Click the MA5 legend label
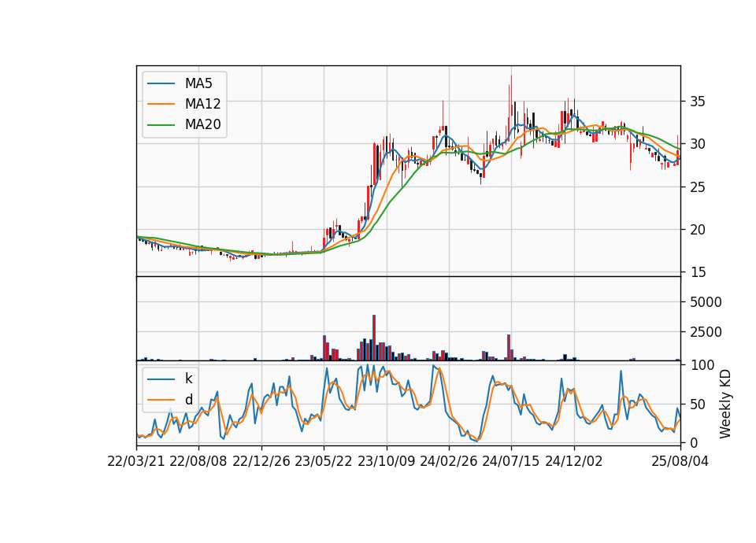The height and width of the screenshot is (543, 756). (198, 83)
